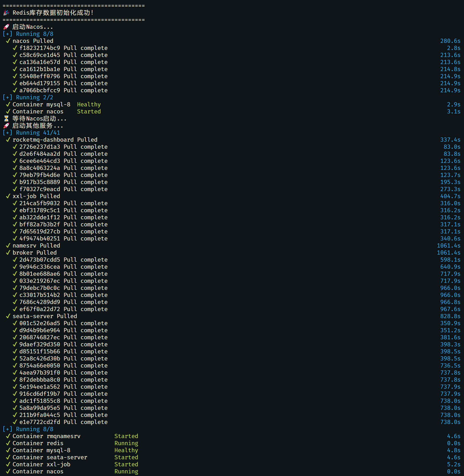Click the checkmark before 4f9474b40251 layer

[x=15, y=238]
